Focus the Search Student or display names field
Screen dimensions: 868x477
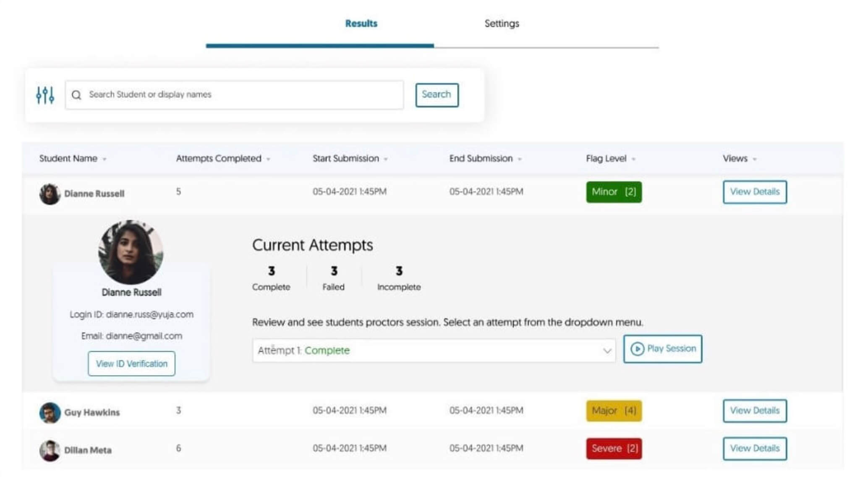[234, 95]
